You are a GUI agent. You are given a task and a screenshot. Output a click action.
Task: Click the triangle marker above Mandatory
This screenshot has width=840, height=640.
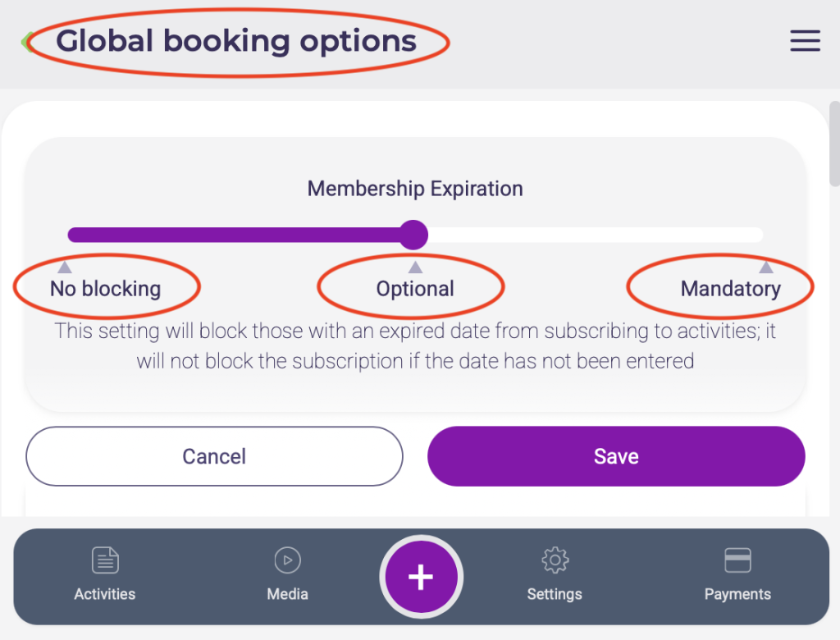(x=765, y=267)
